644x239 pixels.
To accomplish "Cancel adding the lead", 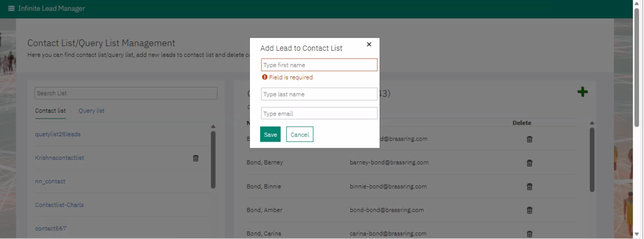I will [299, 135].
